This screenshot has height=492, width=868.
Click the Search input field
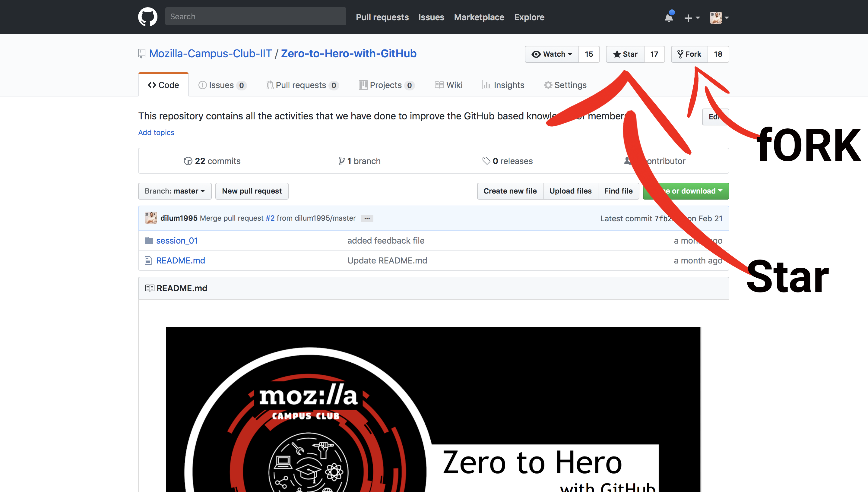click(x=255, y=17)
